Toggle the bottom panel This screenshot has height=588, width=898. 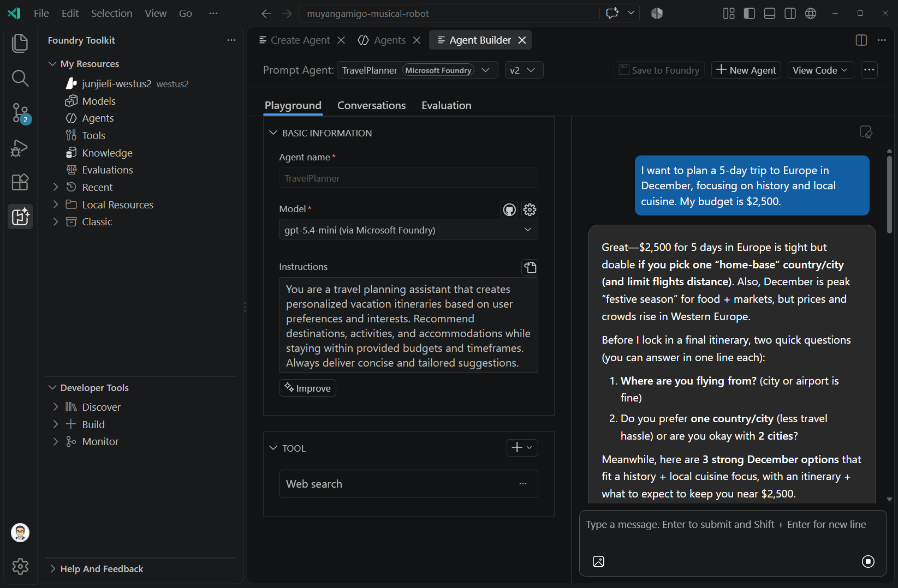(x=770, y=14)
